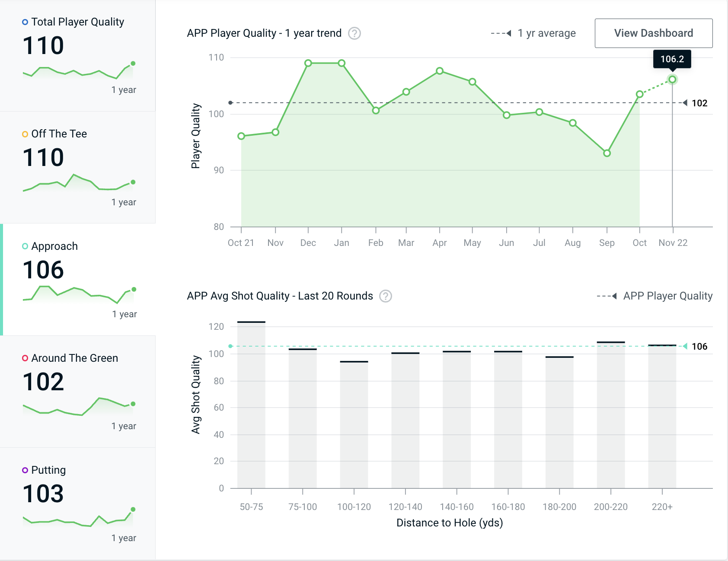This screenshot has height=561, width=728.
Task: Click help icon beside Last 20 Rounds title
Action: point(385,296)
